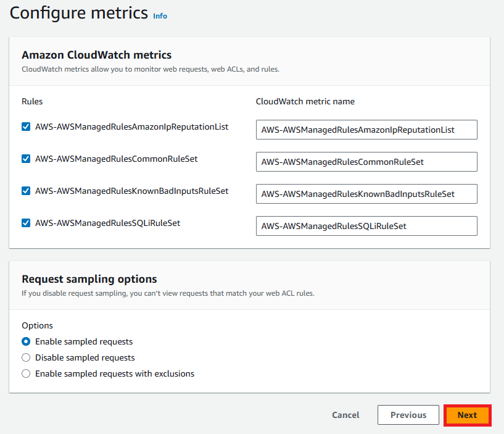Select the Disable sampled requests radio button
Screen dimensions: 504x434
(x=26, y=357)
